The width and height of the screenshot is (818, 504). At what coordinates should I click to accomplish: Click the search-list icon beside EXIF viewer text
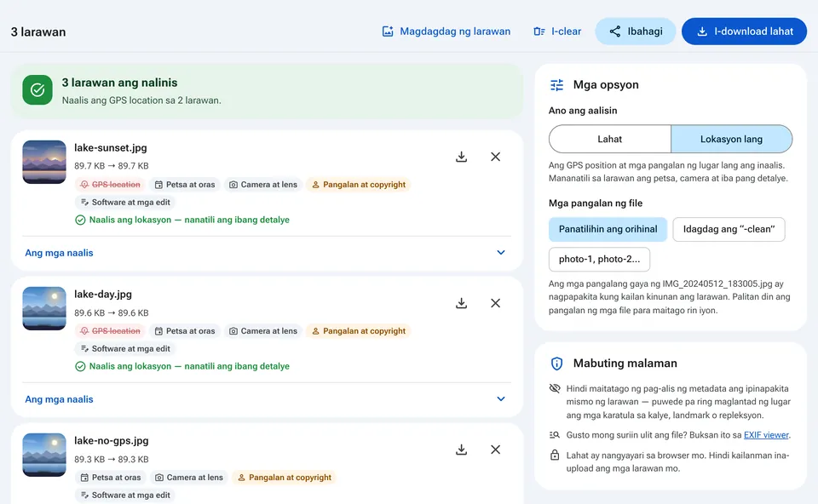555,435
